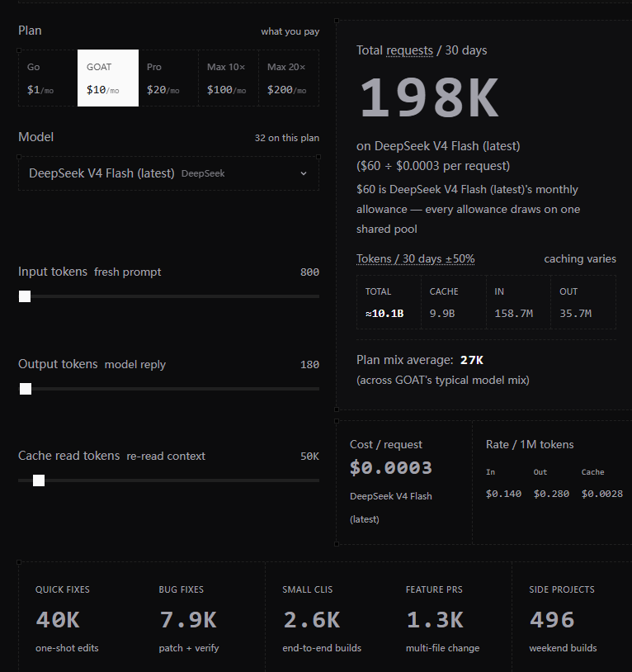The height and width of the screenshot is (672, 632).
Task: Click the 'caching varies' note
Action: click(x=580, y=259)
